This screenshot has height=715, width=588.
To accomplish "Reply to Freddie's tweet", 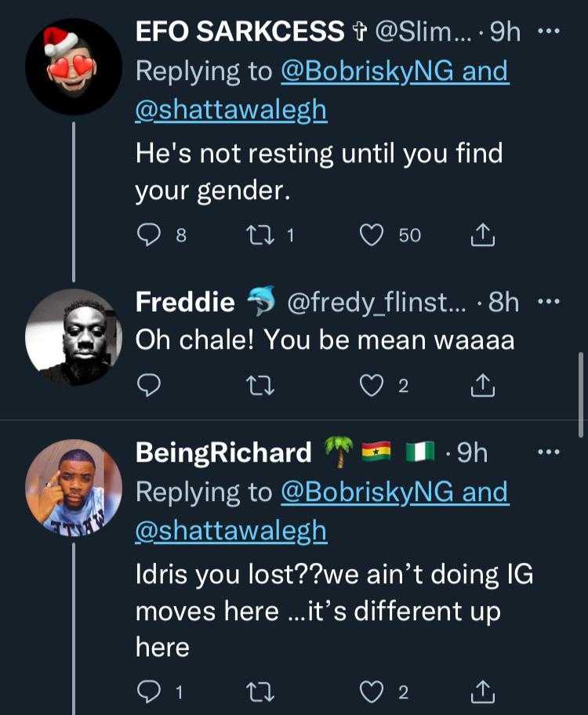I will click(149, 384).
